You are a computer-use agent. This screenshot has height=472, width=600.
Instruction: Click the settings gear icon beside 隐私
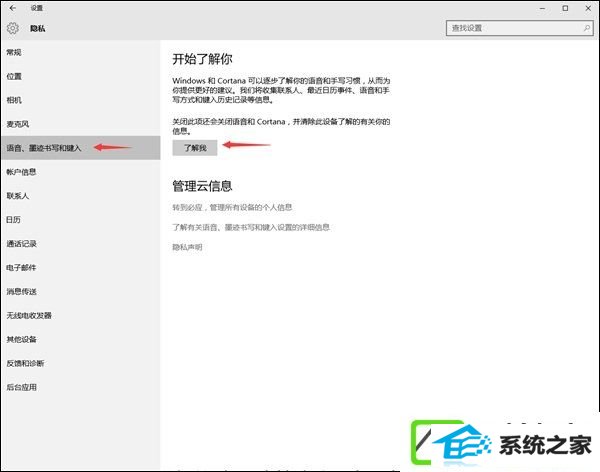tap(13, 28)
